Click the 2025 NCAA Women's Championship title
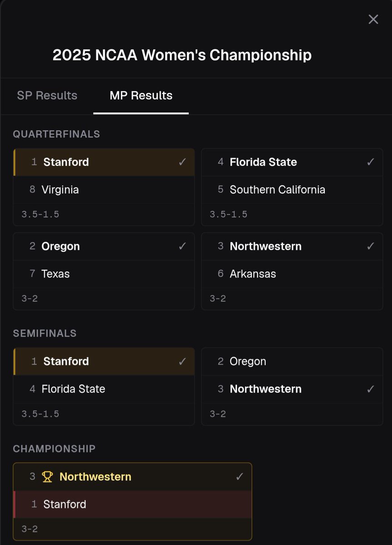Viewport: 392px width, 545px height. [182, 55]
